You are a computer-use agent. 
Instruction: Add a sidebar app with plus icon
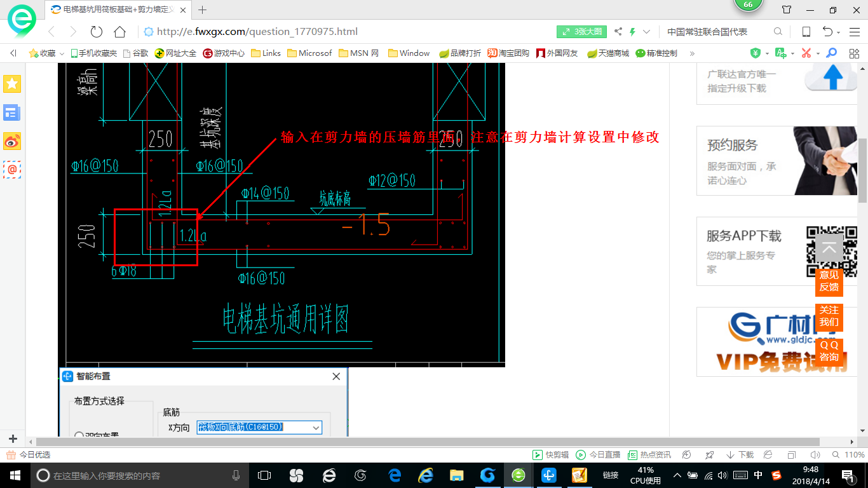pos(13,439)
